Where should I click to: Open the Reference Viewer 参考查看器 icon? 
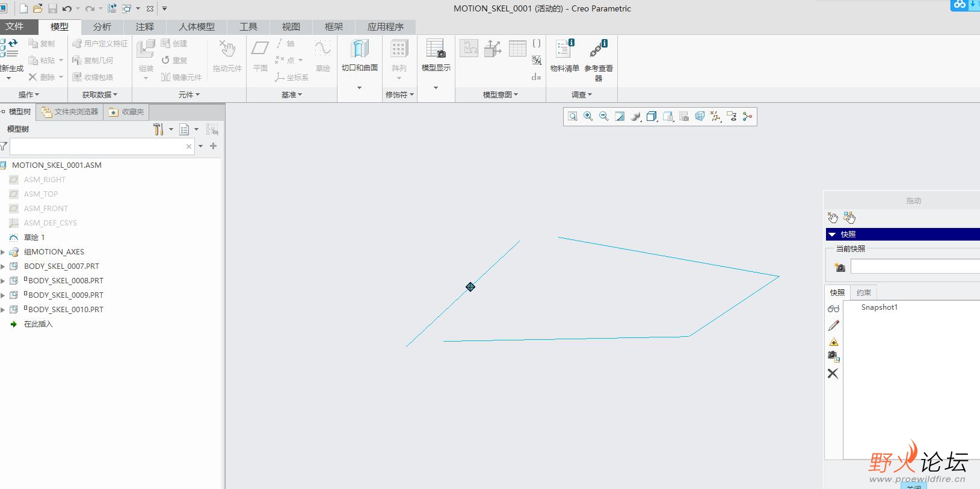click(599, 60)
